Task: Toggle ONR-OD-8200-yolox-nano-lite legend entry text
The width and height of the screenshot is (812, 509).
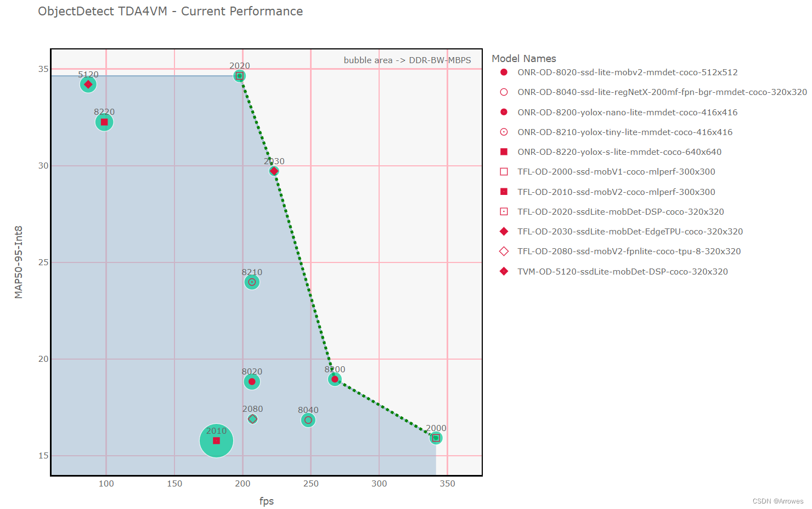Action: pos(628,112)
